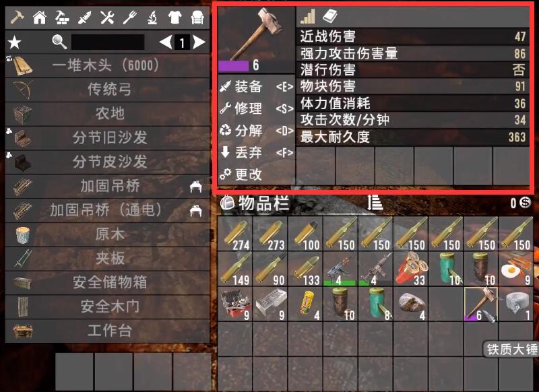Show the item stats bar-chart tab
Screen dimensions: 539x392
coord(308,16)
